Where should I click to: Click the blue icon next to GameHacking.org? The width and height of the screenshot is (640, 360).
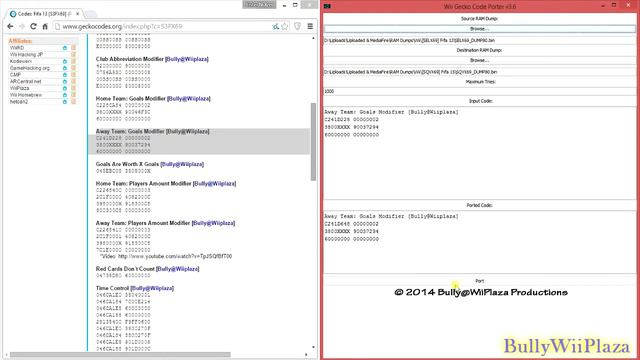pyautogui.click(x=64, y=68)
